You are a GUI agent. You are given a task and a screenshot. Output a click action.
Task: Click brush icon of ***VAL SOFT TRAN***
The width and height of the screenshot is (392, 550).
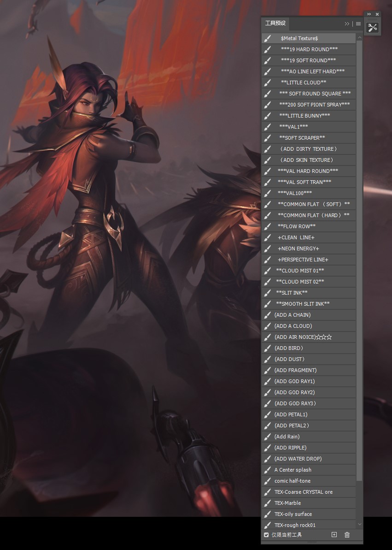point(268,182)
